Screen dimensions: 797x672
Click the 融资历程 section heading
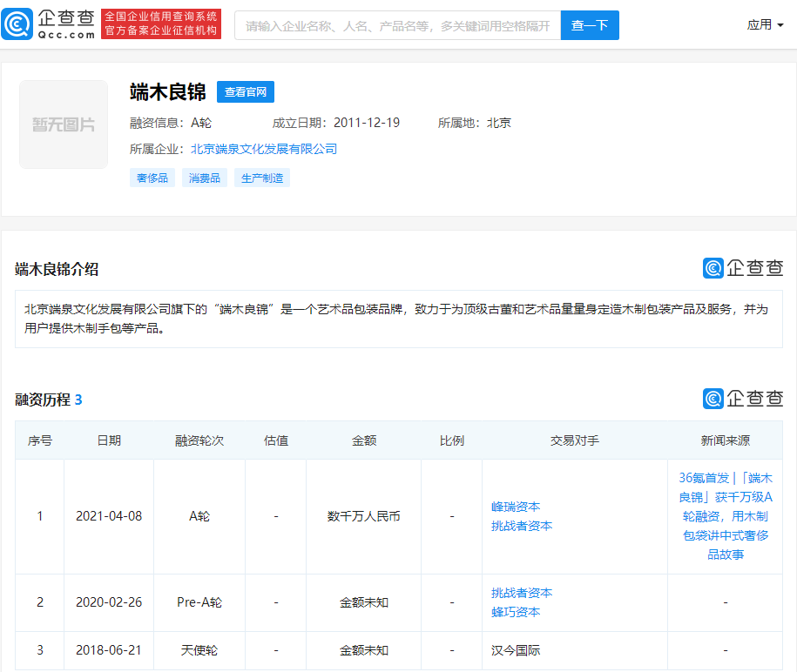point(43,400)
